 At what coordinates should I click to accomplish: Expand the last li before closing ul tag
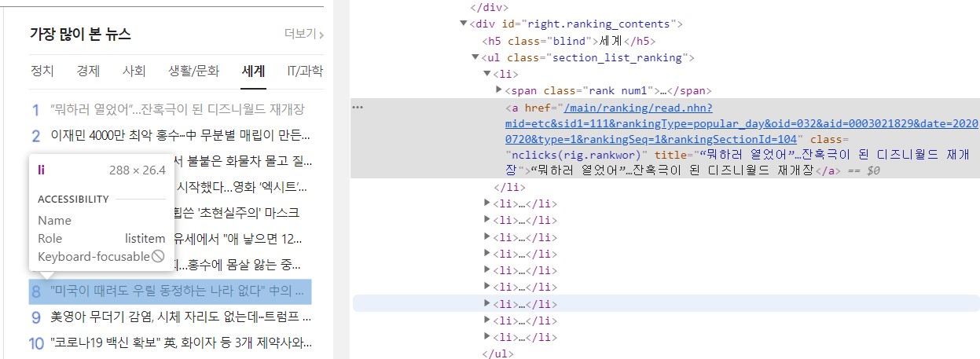487,337
